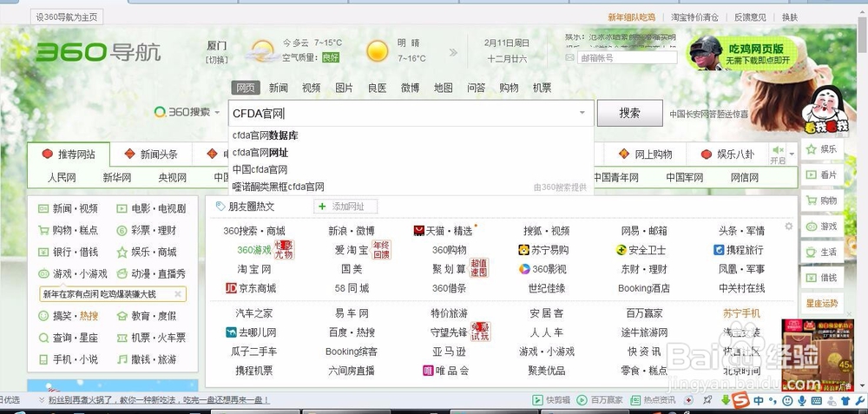Open the 反馈意见 link
The width and height of the screenshot is (868, 414).
750,17
